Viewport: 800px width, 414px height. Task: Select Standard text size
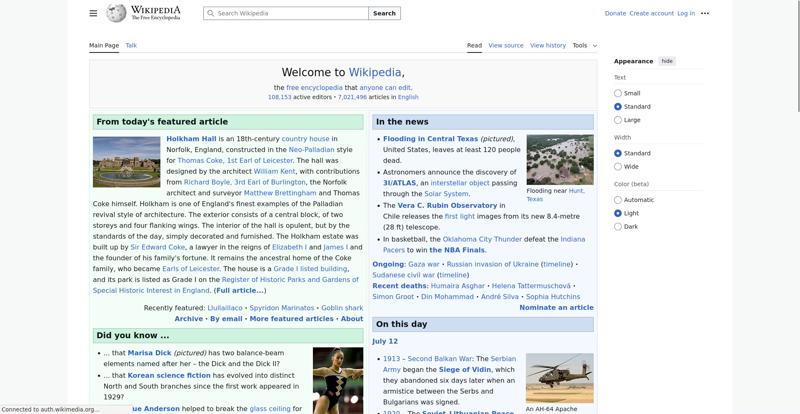[618, 107]
